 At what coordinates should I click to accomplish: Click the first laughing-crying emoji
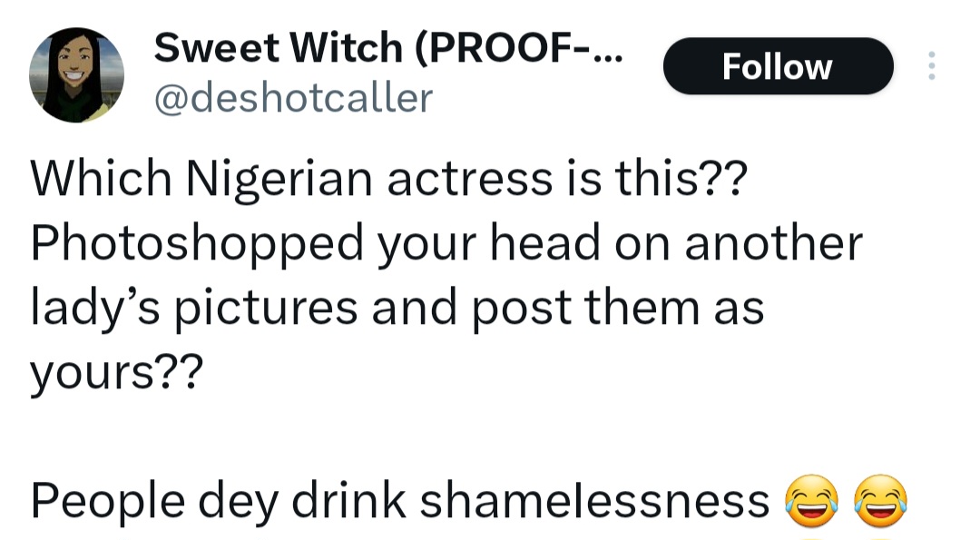point(809,501)
